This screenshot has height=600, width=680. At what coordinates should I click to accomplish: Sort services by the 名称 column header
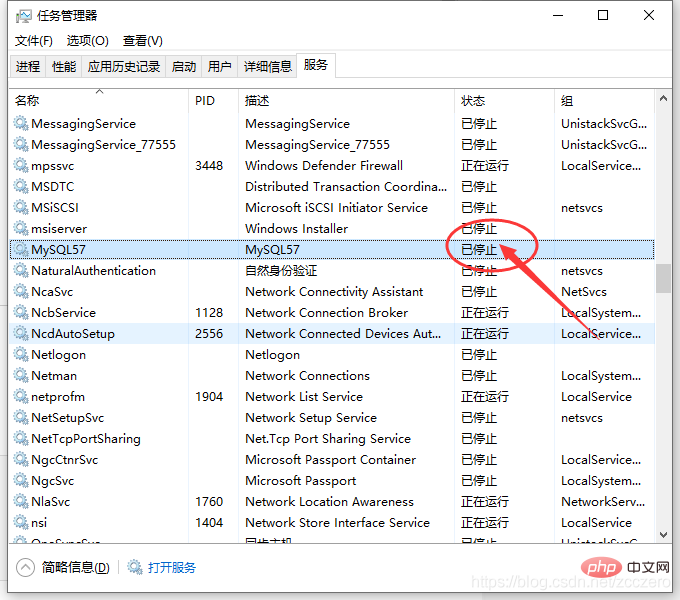(99, 101)
